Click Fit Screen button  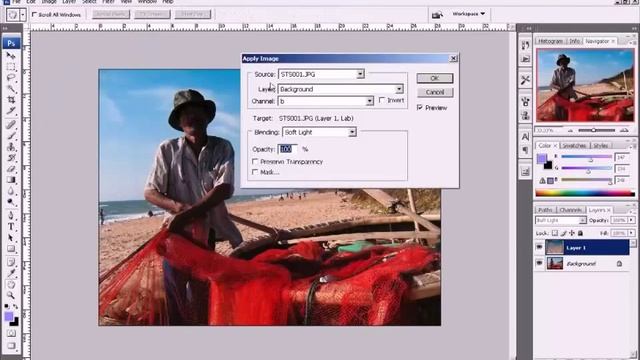152,14
